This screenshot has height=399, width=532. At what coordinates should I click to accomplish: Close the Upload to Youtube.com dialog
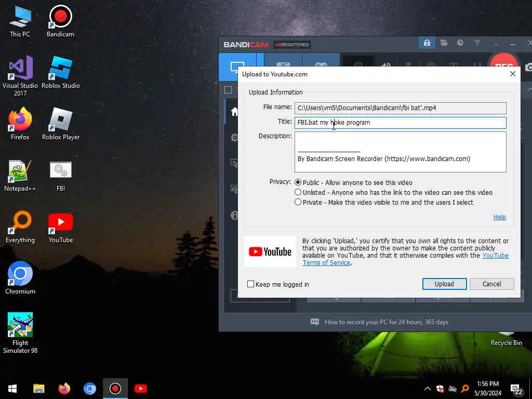point(513,74)
